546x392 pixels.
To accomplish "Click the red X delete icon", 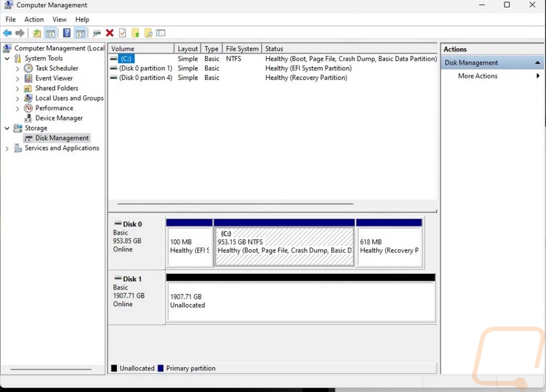I will tap(110, 33).
